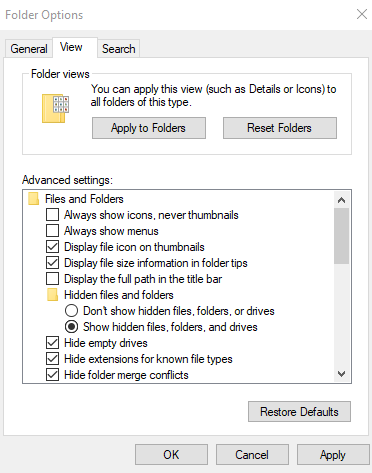Click the Hidden files and folders icon
The image size is (372, 473).
pyautogui.click(x=52, y=295)
